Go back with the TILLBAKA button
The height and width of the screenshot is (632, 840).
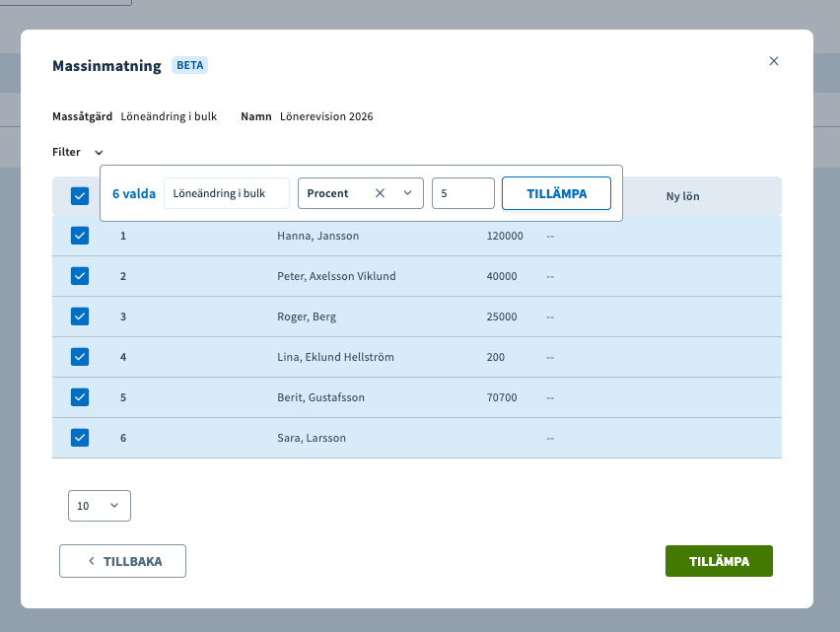[122, 561]
